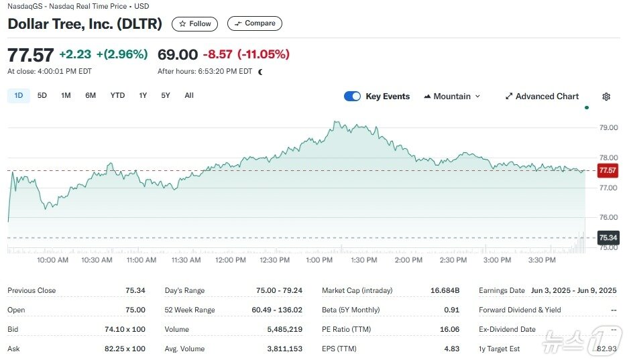Click the Mountain chart type icon
Viewport: 629px width, 364px height.
coord(427,97)
